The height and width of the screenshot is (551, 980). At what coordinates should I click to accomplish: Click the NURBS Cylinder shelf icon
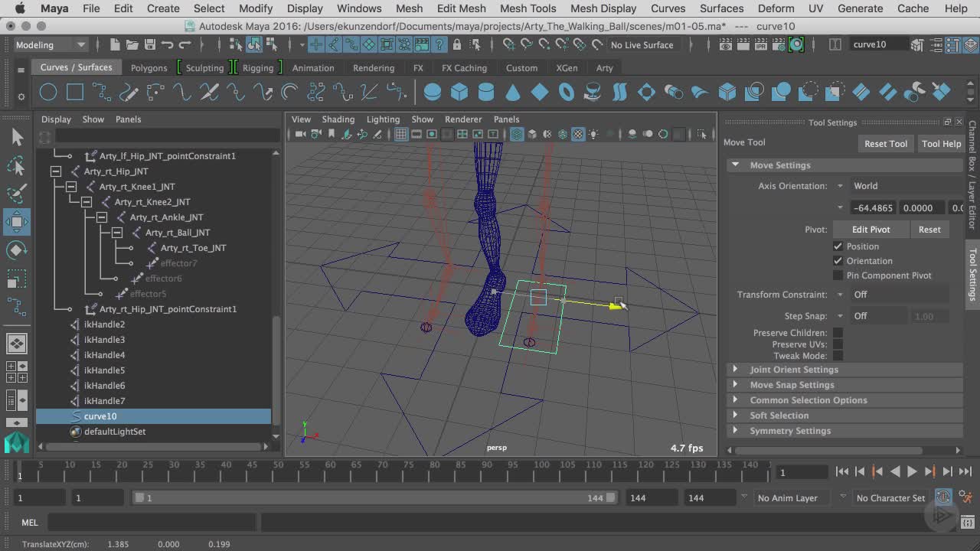tap(486, 93)
